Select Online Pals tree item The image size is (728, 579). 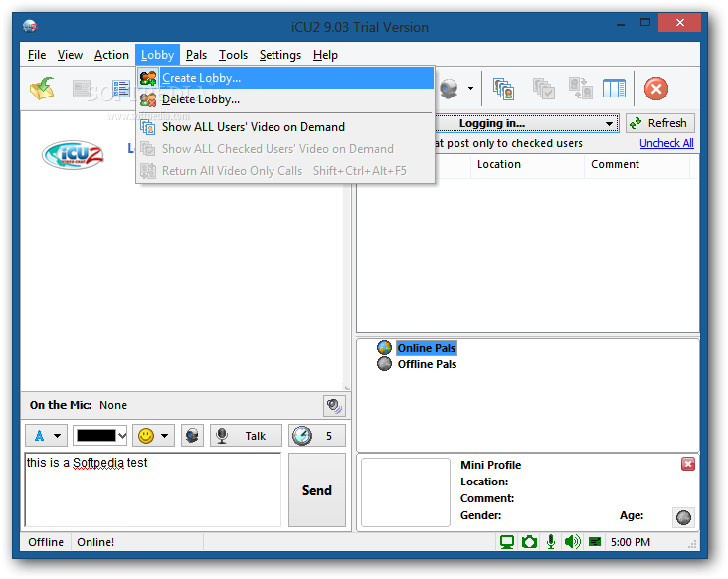[x=427, y=348]
